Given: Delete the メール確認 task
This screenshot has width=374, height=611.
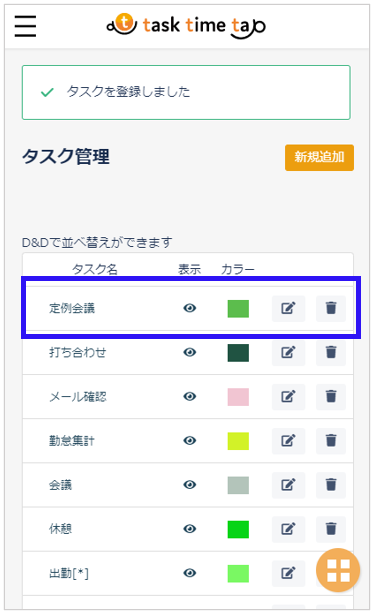Looking at the screenshot, I should pos(331,397).
